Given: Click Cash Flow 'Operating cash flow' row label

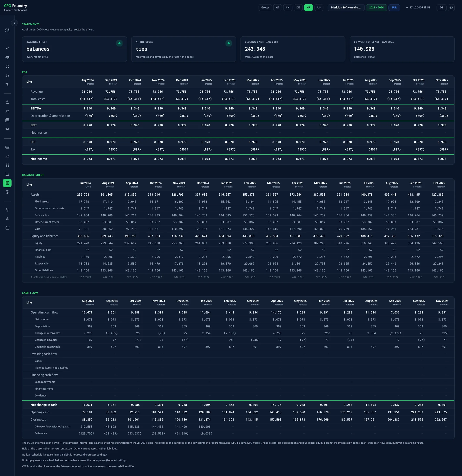Looking at the screenshot, I should tap(44, 313).
